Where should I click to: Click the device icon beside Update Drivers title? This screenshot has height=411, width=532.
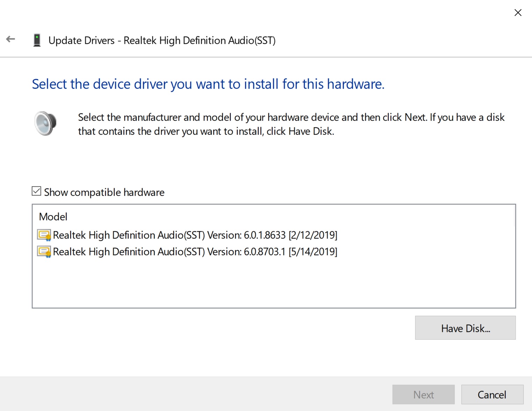(37, 41)
